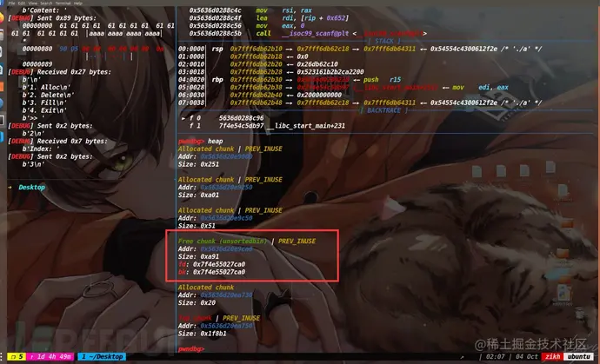Click the tmux session number 5 indicator

[17, 356]
